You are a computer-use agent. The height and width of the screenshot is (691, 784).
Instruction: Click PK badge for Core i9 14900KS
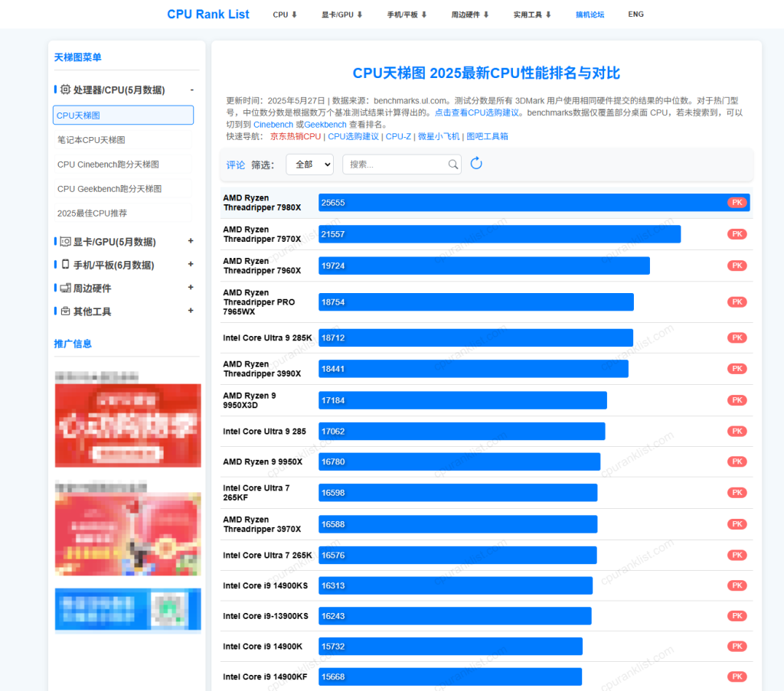tap(737, 585)
